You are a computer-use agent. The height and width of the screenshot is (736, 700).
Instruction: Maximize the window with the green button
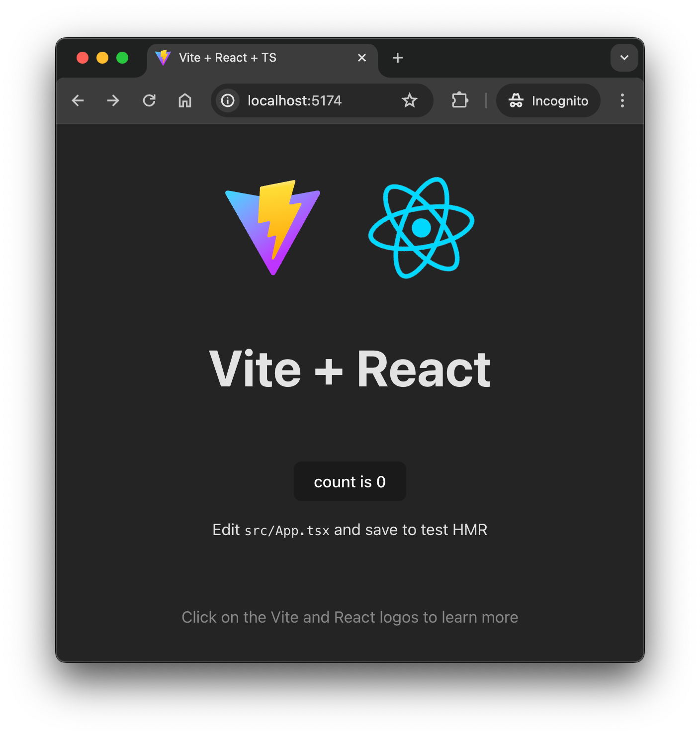[x=122, y=58]
